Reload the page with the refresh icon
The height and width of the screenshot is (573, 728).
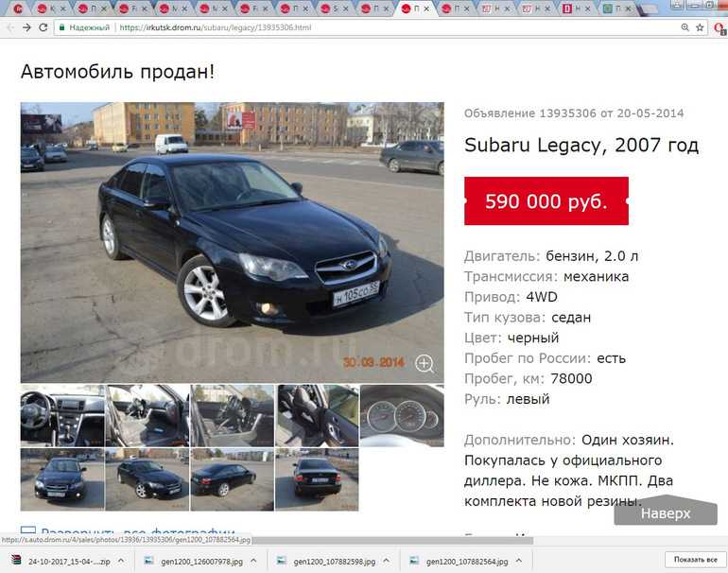[43, 27]
